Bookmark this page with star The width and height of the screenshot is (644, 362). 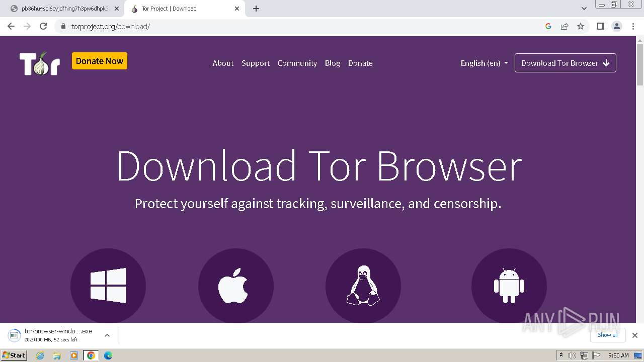click(x=581, y=26)
